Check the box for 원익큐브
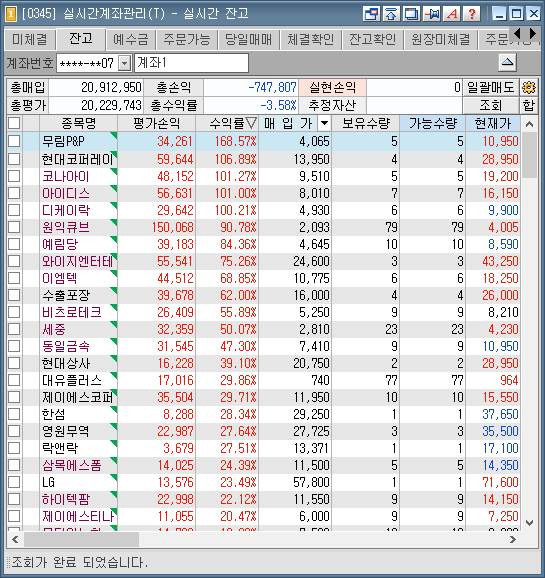The height and width of the screenshot is (578, 545). pos(14,227)
